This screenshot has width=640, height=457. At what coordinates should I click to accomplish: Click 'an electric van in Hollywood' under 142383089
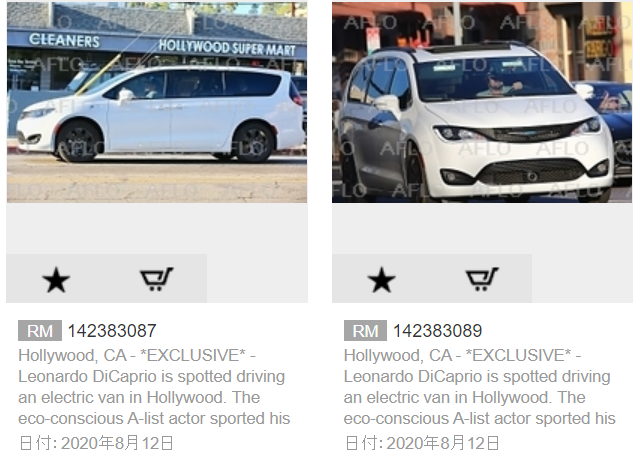[447, 397]
